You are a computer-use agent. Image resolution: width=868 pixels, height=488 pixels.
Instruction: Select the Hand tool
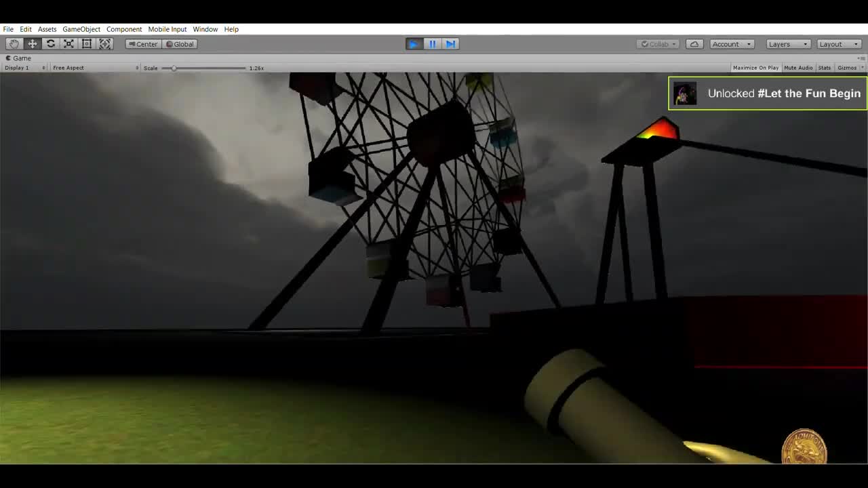[14, 44]
